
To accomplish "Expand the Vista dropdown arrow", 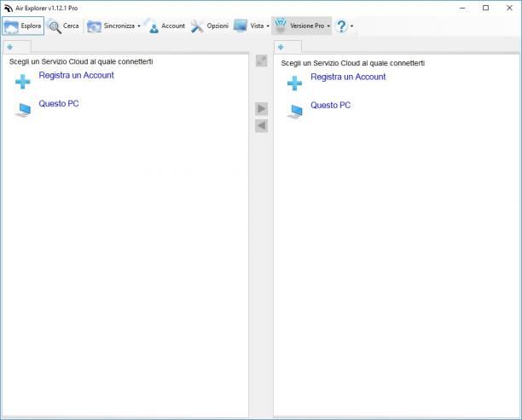I will point(268,26).
